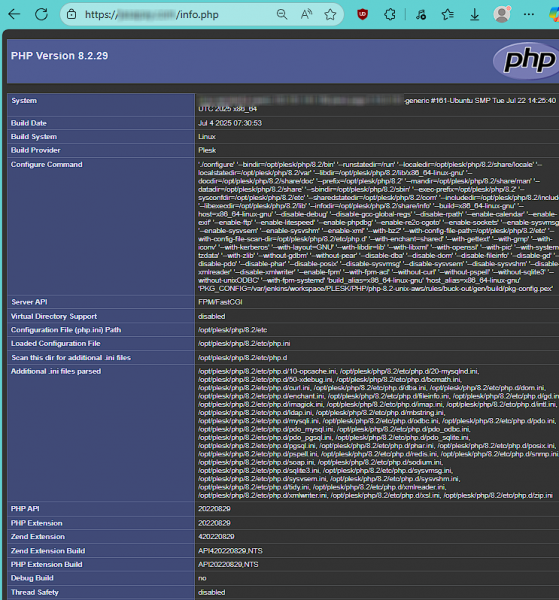This screenshot has width=559, height=600.
Task: Click Loaded Configuration File label
Action: [55, 344]
